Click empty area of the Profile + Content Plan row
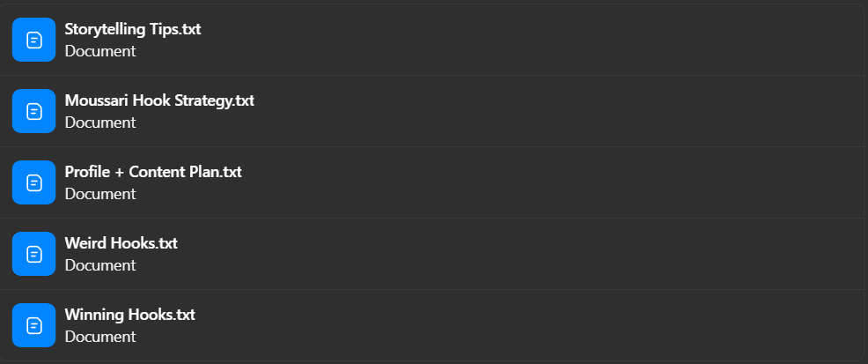The image size is (868, 364). click(x=528, y=182)
